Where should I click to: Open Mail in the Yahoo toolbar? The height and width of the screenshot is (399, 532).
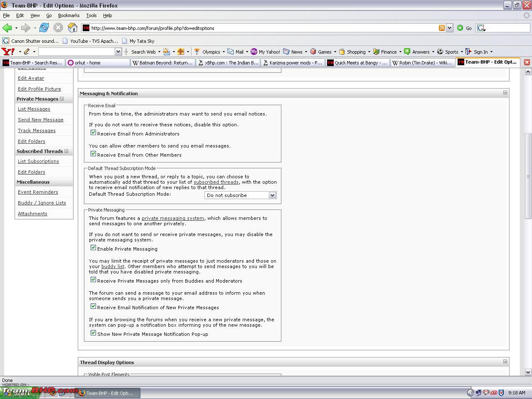(235, 52)
